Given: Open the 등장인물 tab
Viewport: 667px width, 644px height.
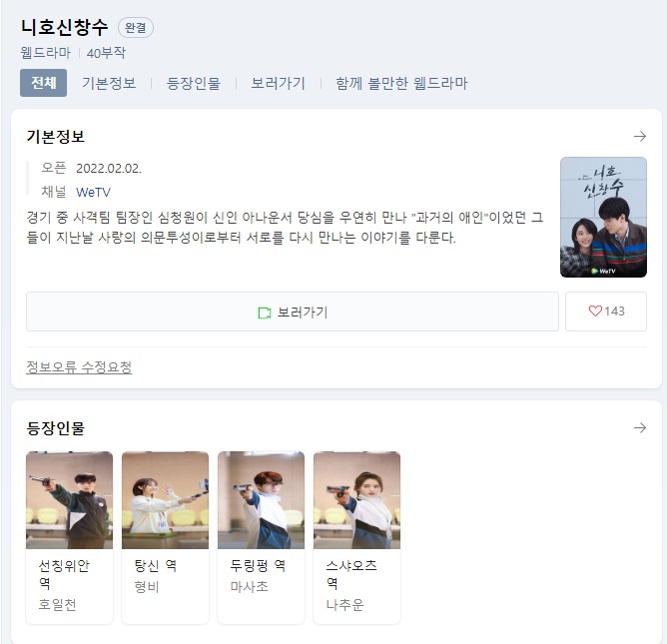Looking at the screenshot, I should [194, 83].
